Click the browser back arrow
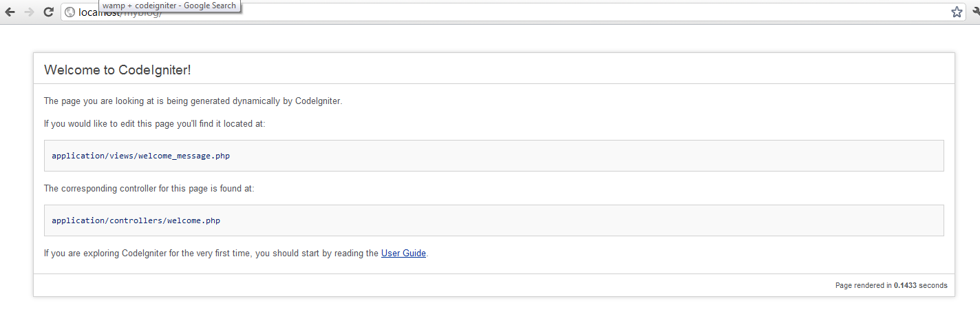The image size is (980, 310). tap(10, 12)
